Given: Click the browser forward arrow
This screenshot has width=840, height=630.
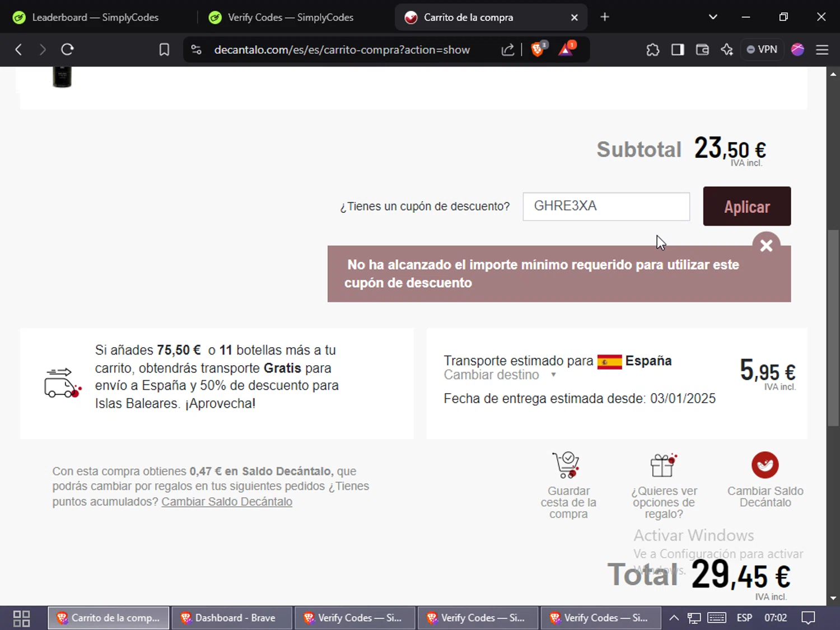Looking at the screenshot, I should coord(43,50).
